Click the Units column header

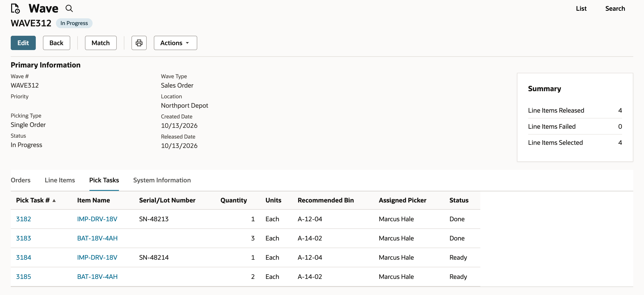[273, 200]
